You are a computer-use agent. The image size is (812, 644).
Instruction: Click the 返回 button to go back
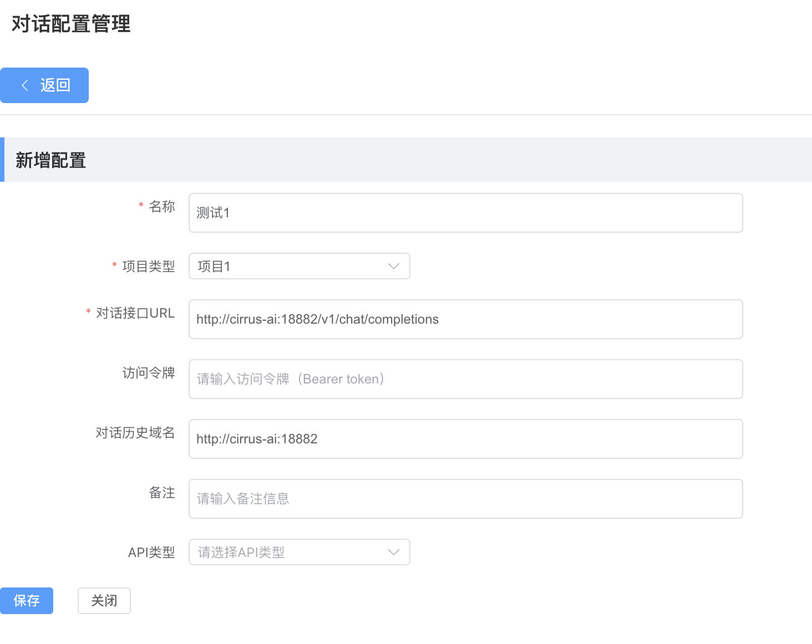pyautogui.click(x=44, y=85)
